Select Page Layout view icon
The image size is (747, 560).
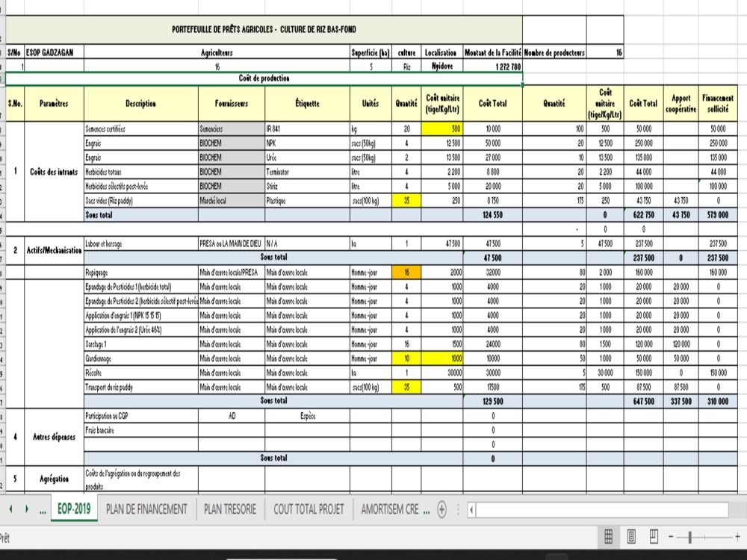pyautogui.click(x=631, y=536)
